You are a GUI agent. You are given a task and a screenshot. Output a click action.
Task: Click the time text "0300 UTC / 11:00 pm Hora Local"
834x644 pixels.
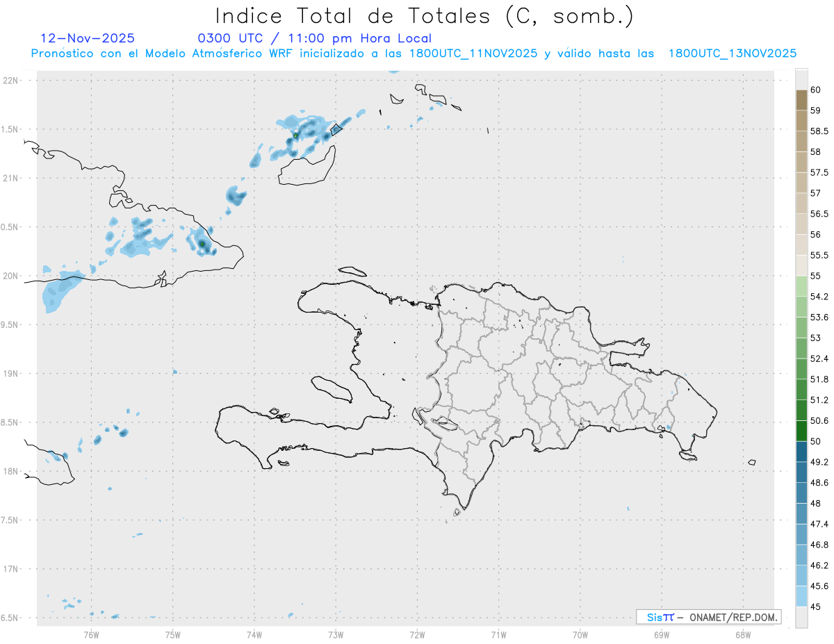pyautogui.click(x=315, y=38)
